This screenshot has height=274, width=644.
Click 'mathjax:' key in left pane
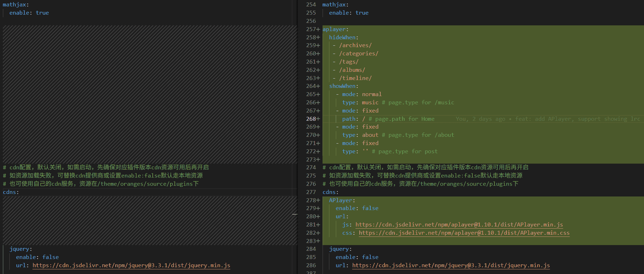pos(16,5)
